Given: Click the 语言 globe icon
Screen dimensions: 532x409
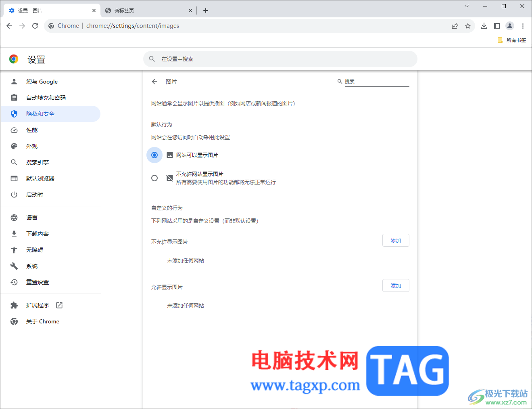Looking at the screenshot, I should [x=14, y=218].
